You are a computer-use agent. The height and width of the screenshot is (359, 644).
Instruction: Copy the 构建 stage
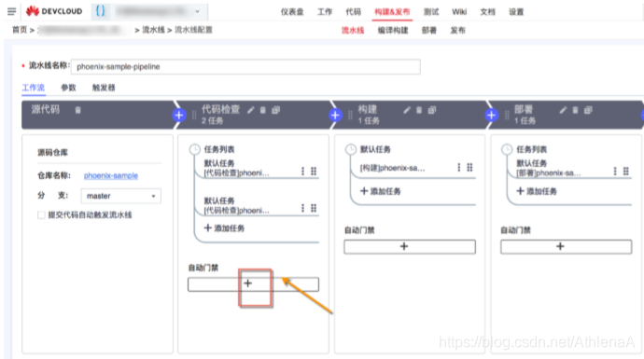[431, 110]
